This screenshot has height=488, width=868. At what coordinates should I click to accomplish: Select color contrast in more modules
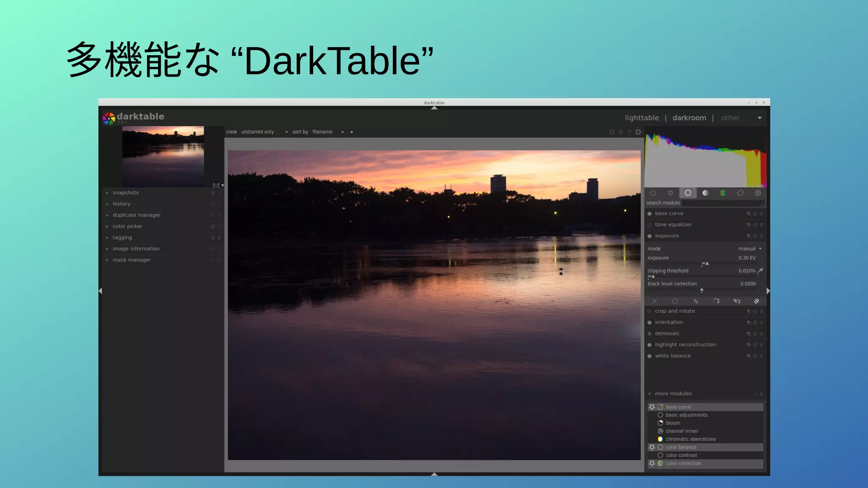point(682,455)
